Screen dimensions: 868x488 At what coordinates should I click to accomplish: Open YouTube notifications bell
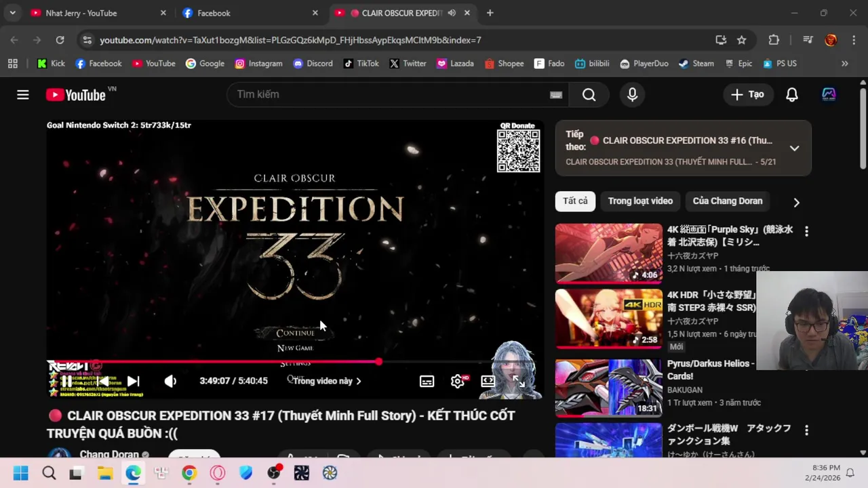tap(791, 95)
